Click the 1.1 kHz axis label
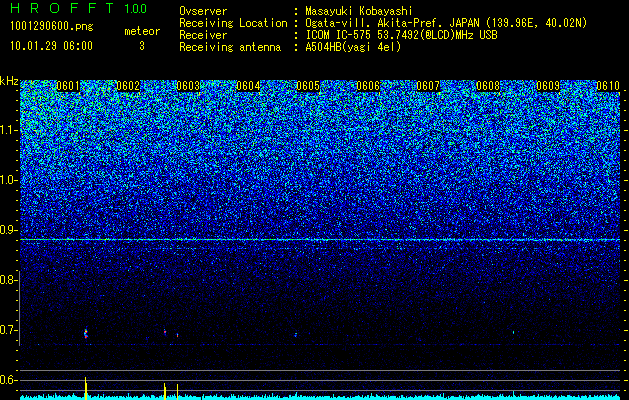The width and height of the screenshot is (629, 400). (9, 130)
